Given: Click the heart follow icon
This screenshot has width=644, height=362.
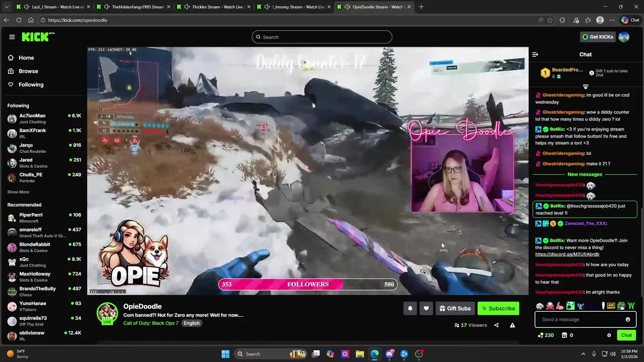Looking at the screenshot, I should 426,308.
